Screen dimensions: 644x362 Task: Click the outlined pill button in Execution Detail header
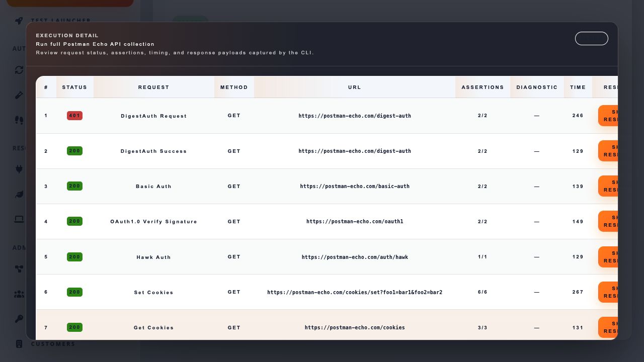pyautogui.click(x=591, y=39)
